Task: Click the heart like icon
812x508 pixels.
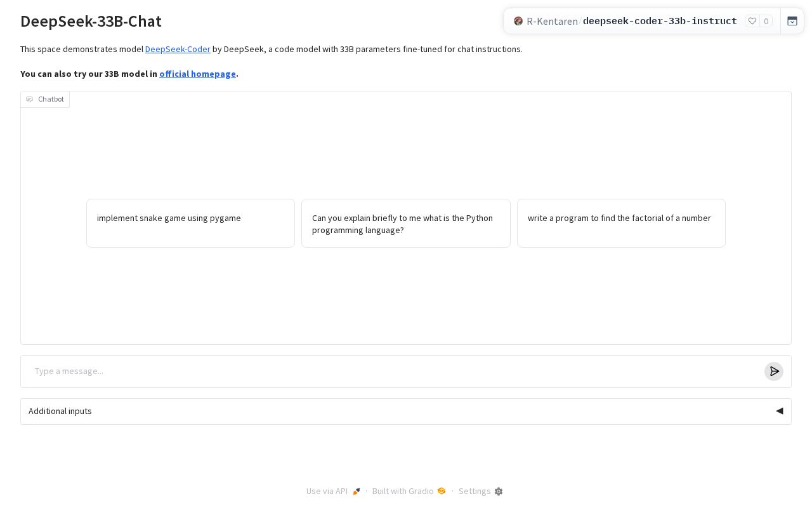Action: (x=752, y=21)
